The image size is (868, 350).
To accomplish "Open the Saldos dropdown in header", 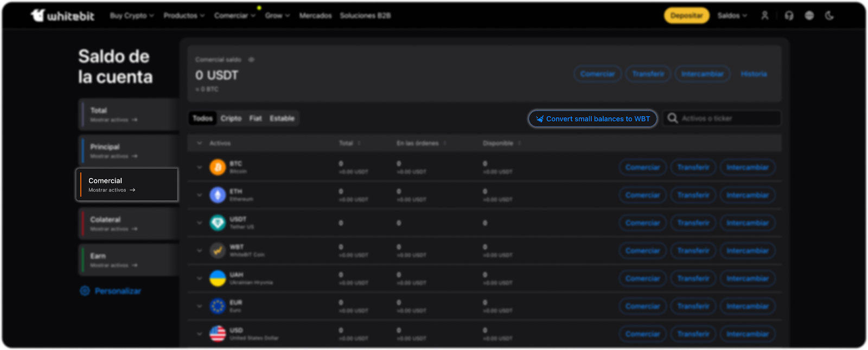I will (x=732, y=16).
